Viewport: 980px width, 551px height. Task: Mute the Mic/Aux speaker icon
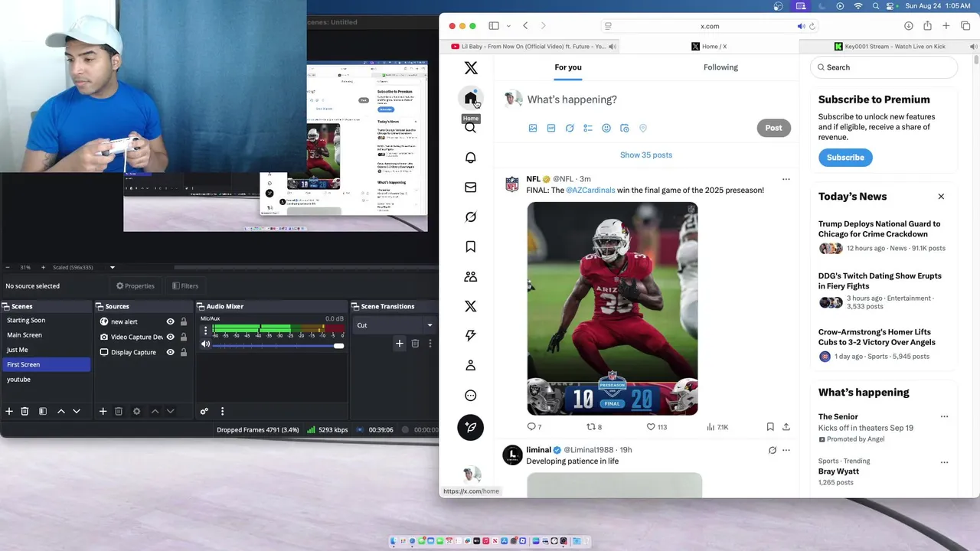click(205, 344)
